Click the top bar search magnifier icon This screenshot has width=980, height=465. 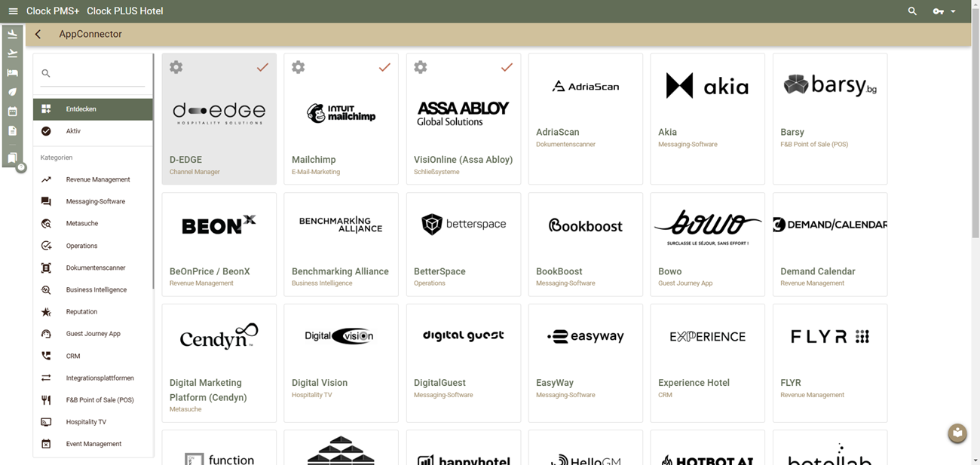coord(912,11)
